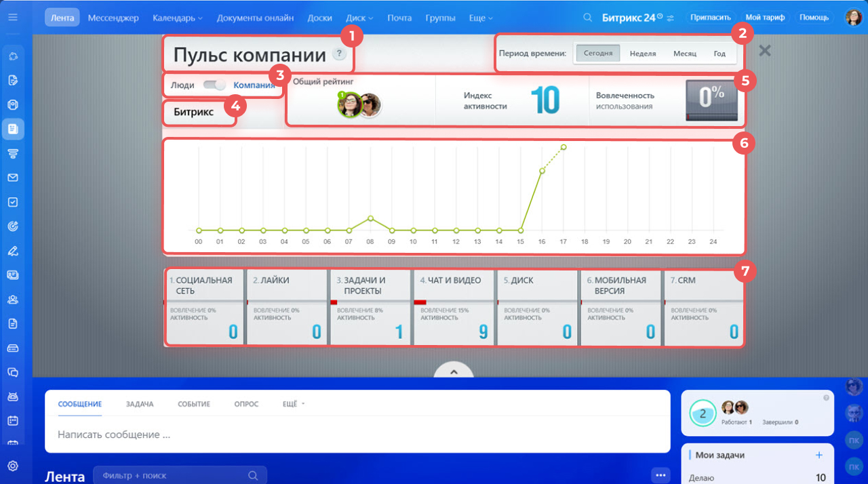Open the people group icon in sidebar

click(13, 299)
